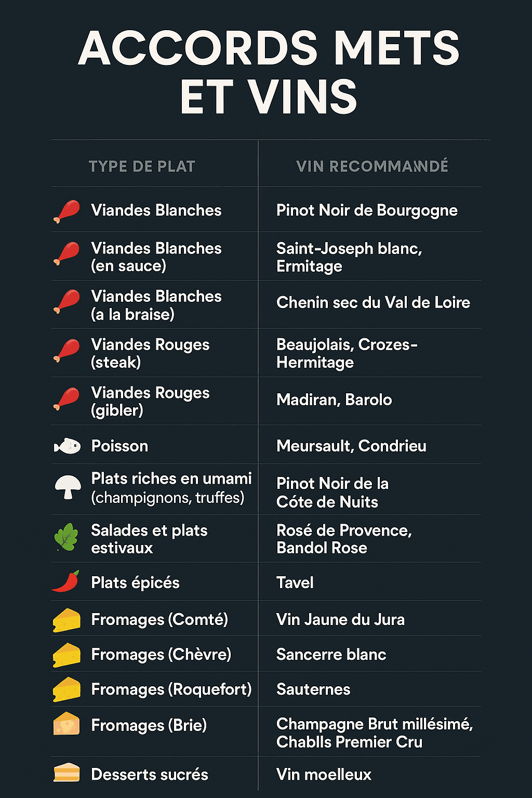Click the cheese icon next to Comté
Viewport: 532px width, 798px height.
pyautogui.click(x=66, y=620)
